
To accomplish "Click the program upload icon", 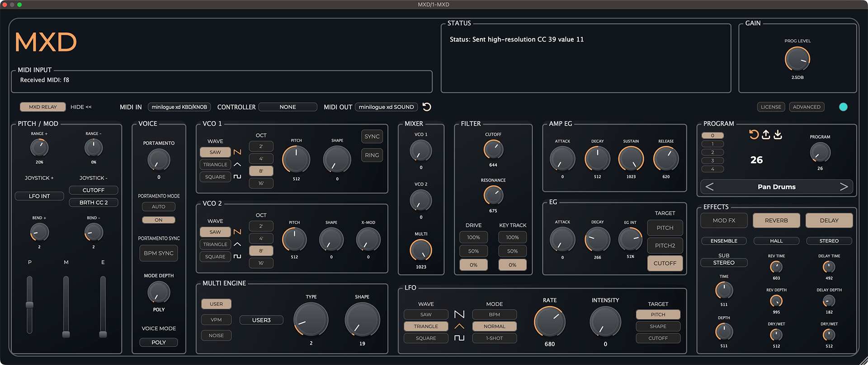I will [766, 135].
